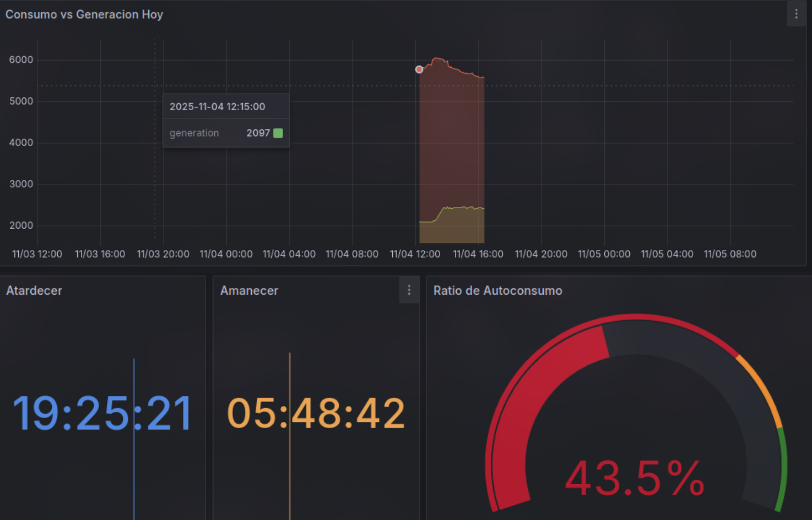Click the 6000 y-axis label
The width and height of the screenshot is (812, 520).
21,59
